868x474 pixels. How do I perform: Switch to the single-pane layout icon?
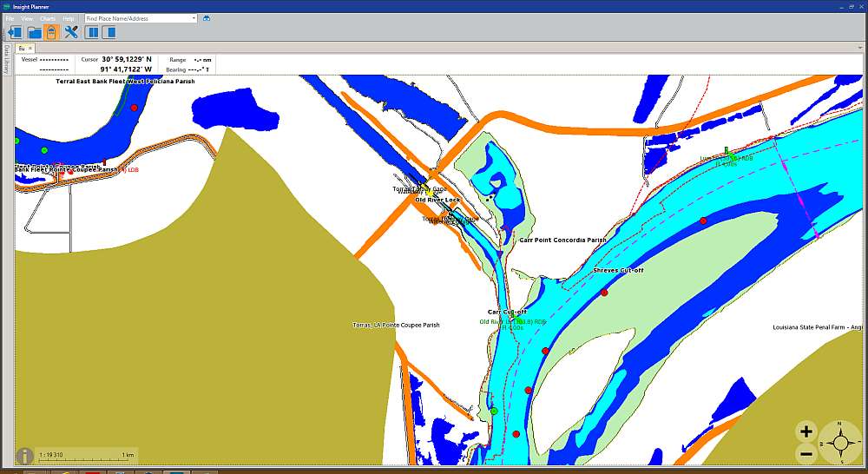109,32
